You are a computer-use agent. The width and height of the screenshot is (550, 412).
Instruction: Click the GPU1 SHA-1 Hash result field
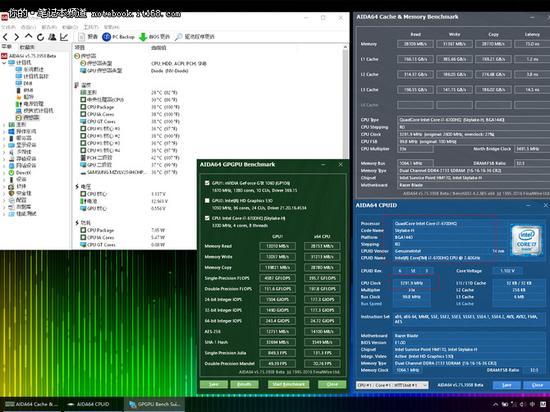277,342
